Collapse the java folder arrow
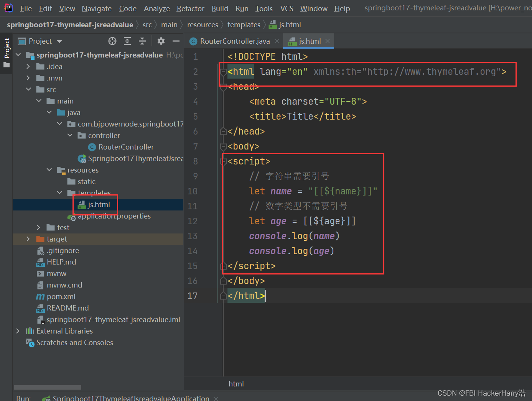 click(x=49, y=112)
